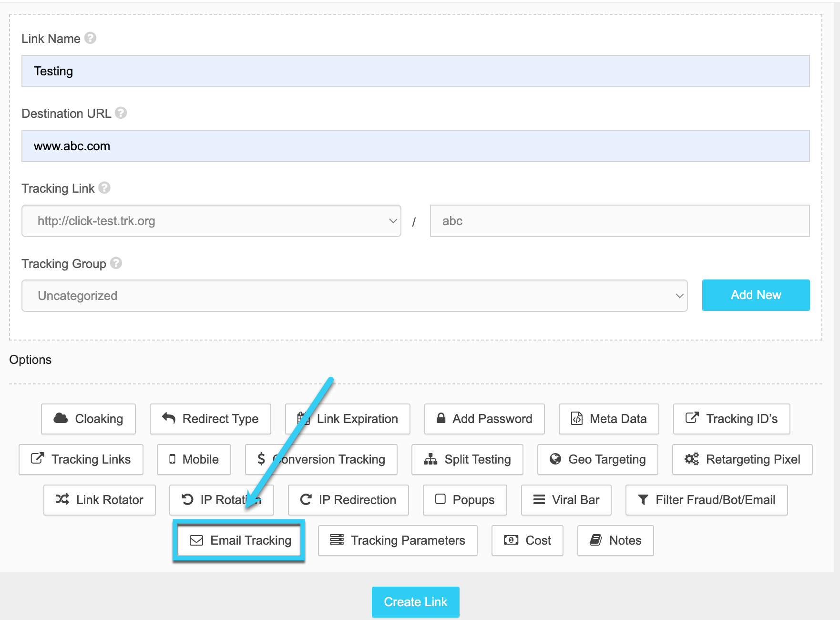Open the Cloaking option
This screenshot has height=620, width=840.
[88, 419]
